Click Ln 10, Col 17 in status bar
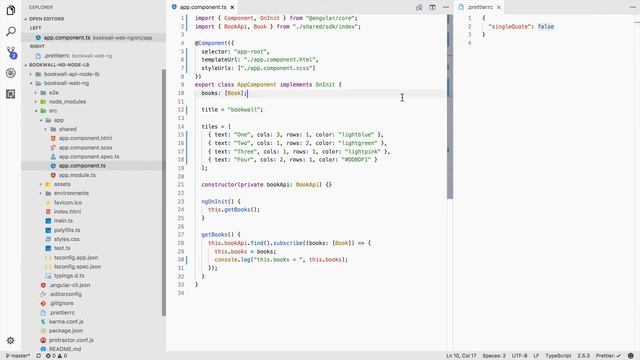The width and height of the screenshot is (640, 360). point(461,356)
